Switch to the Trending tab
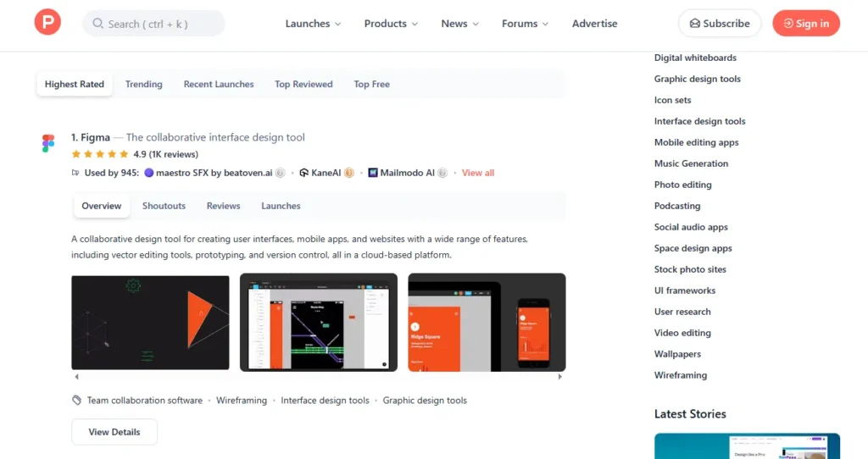This screenshot has width=868, height=459. [144, 84]
